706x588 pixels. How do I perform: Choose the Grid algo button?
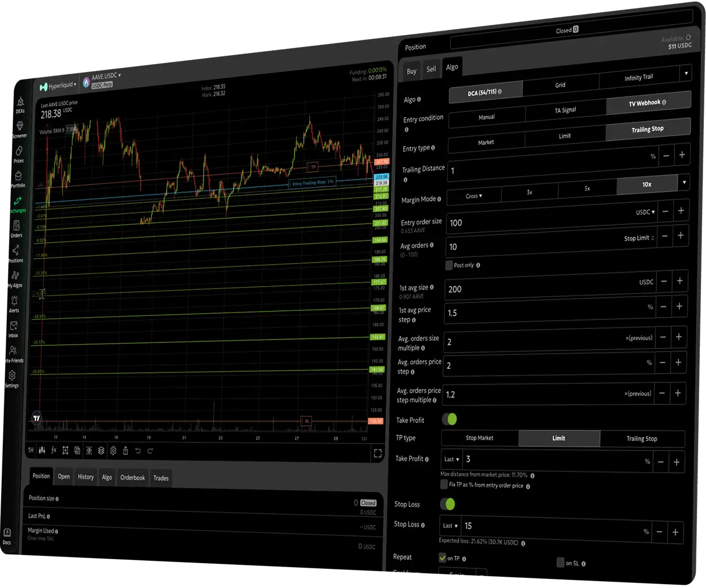(560, 85)
